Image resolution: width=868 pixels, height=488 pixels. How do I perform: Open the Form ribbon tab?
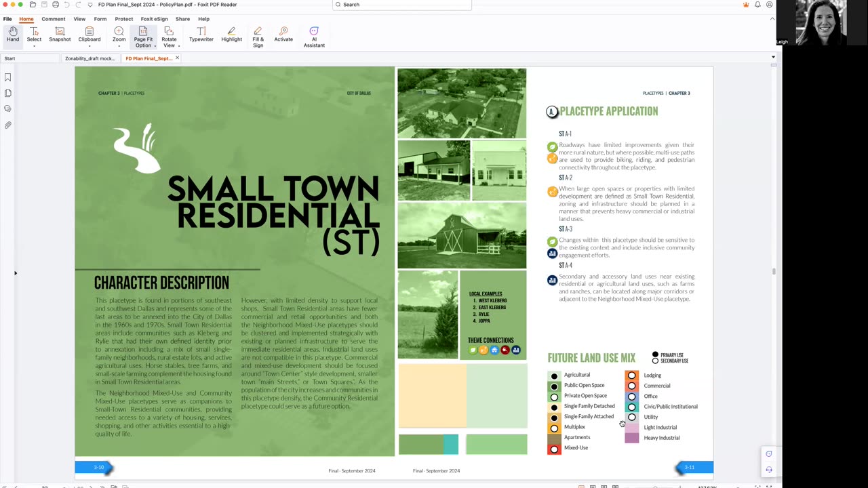click(100, 19)
